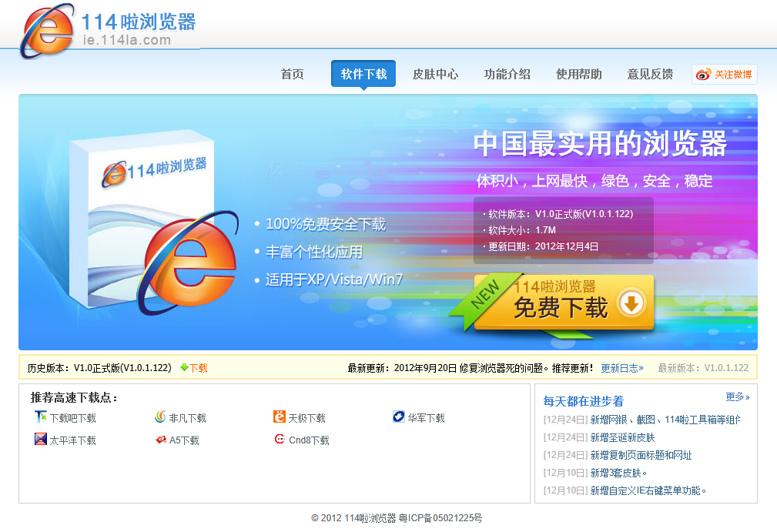Expand news list with 更多» link
Screen dimensions: 777x532
(x=737, y=397)
